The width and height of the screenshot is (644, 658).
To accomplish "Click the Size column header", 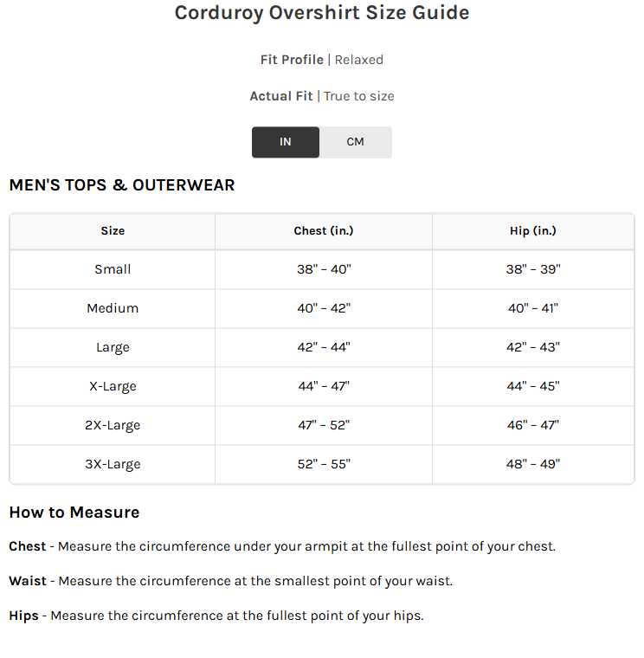I will pos(113,231).
